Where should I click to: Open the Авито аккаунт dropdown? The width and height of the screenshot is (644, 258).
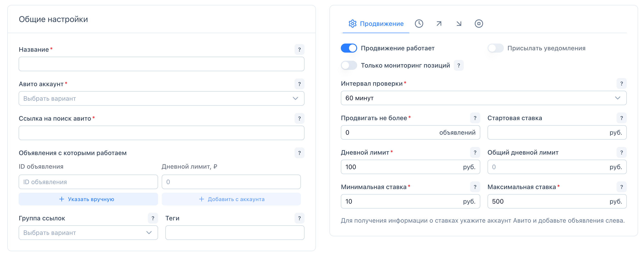coord(161,98)
